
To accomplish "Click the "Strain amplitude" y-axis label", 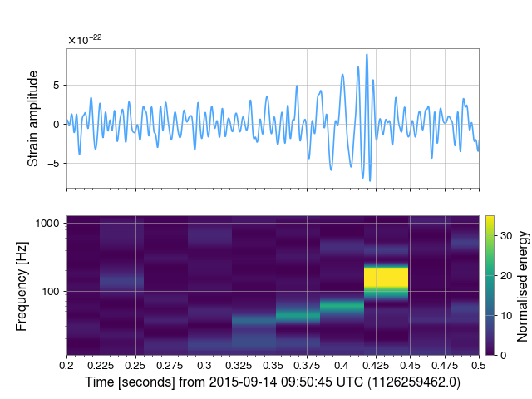I will coord(33,119).
